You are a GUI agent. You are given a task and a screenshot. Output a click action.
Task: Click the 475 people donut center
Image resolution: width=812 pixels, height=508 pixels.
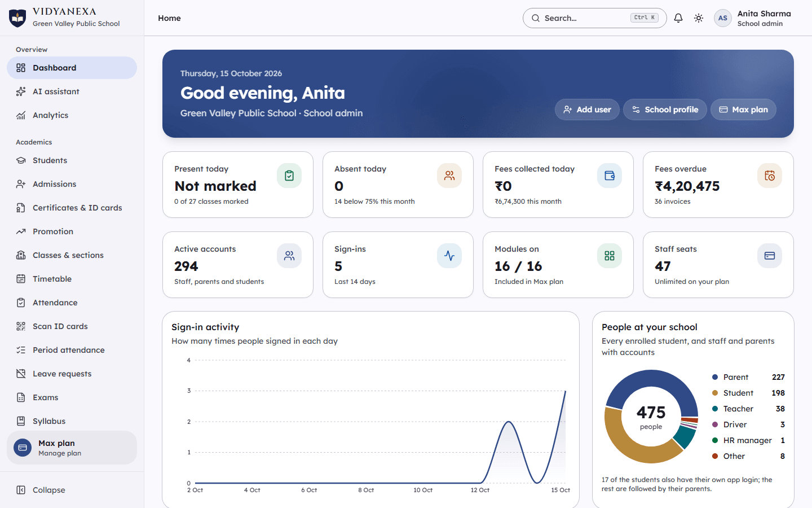click(651, 417)
